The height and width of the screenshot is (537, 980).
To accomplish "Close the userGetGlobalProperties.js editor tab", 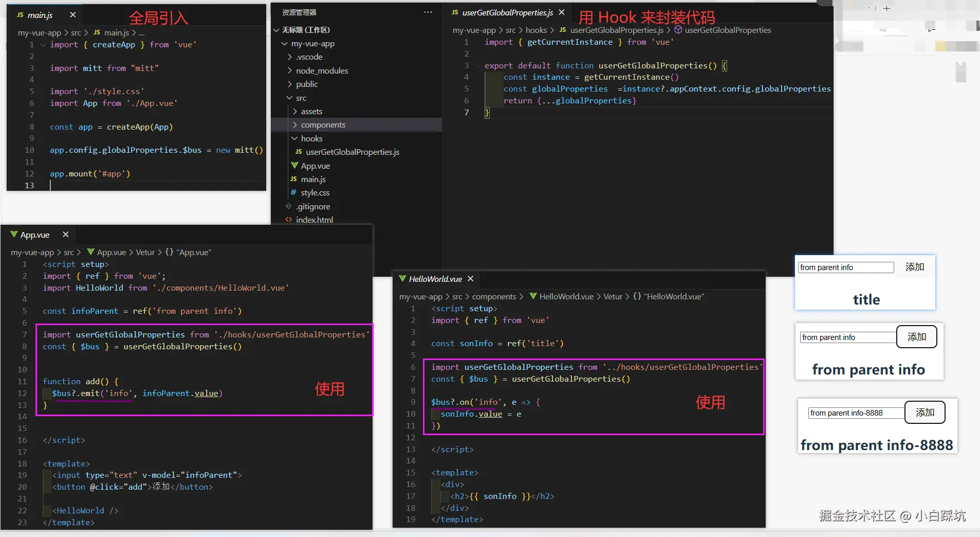I will 562,12.
